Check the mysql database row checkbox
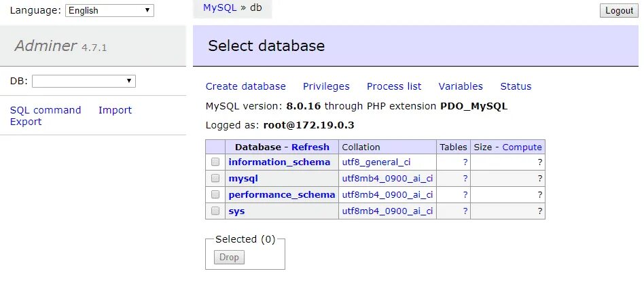This screenshot has height=282, width=644. [x=215, y=179]
